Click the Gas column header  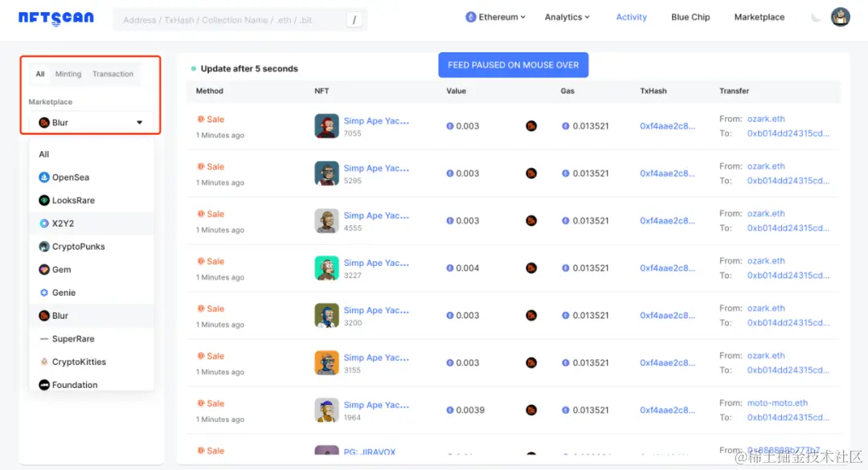point(567,91)
